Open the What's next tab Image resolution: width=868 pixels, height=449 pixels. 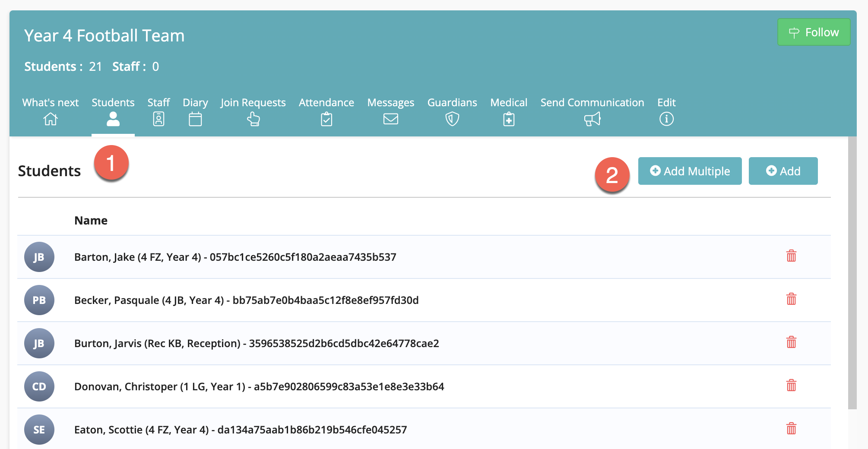point(51,102)
